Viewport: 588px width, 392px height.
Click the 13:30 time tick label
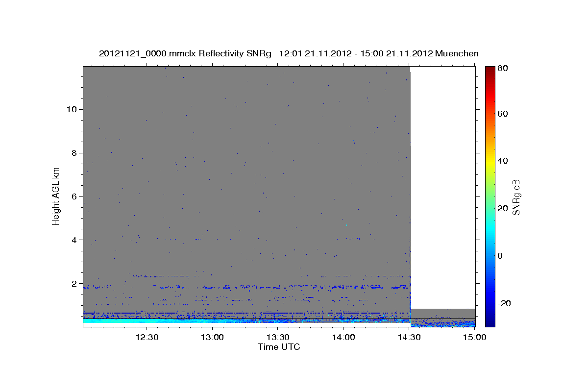point(277,338)
